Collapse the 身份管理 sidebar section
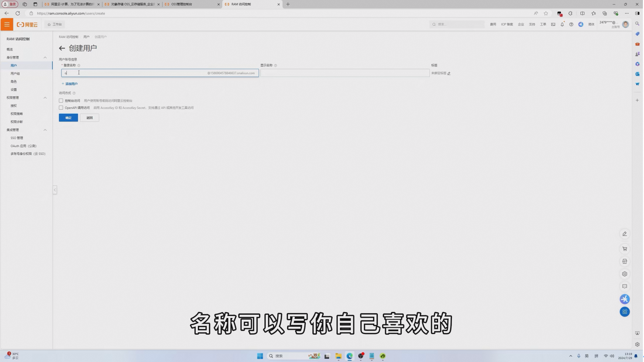Viewport: 644px width, 362px height. coord(45,58)
